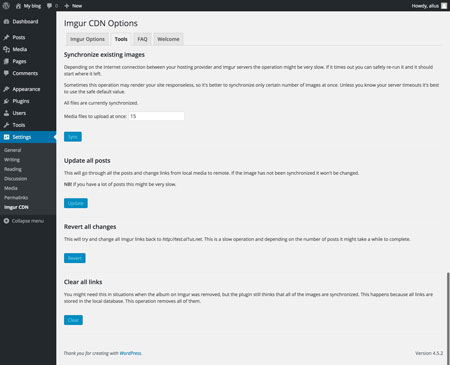Screen dimensions: 450x365
Task: Open the Media library sidebar icon
Action: tap(6, 49)
